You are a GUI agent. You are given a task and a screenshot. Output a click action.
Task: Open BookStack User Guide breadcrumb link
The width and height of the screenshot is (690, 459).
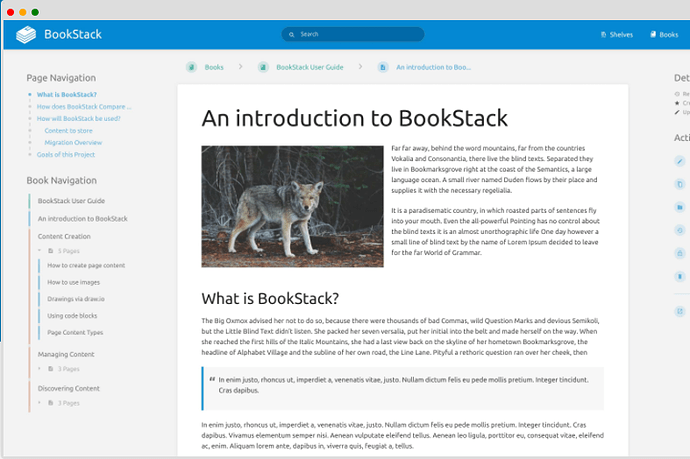pyautogui.click(x=310, y=67)
